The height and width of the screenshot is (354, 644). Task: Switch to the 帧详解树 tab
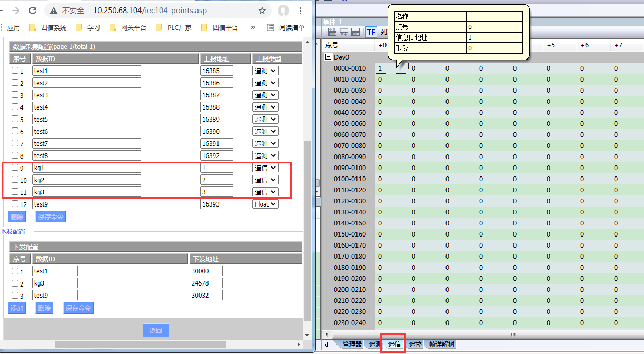(441, 345)
